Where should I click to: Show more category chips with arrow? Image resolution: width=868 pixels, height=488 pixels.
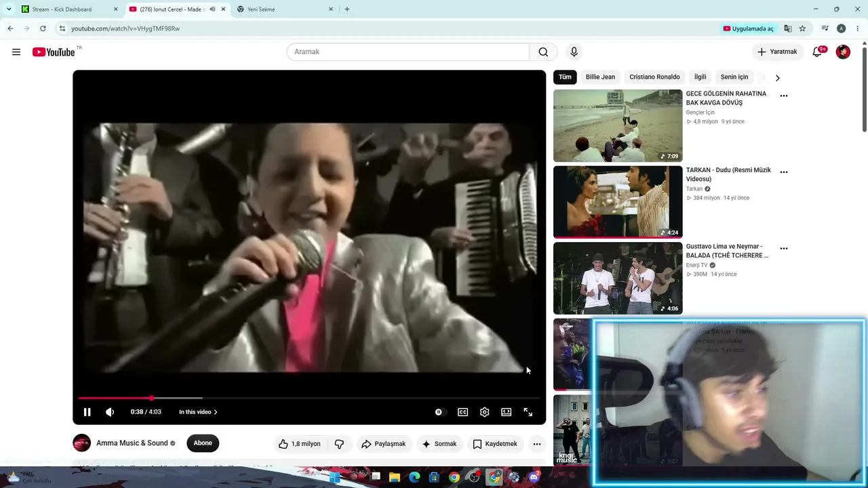coord(777,77)
